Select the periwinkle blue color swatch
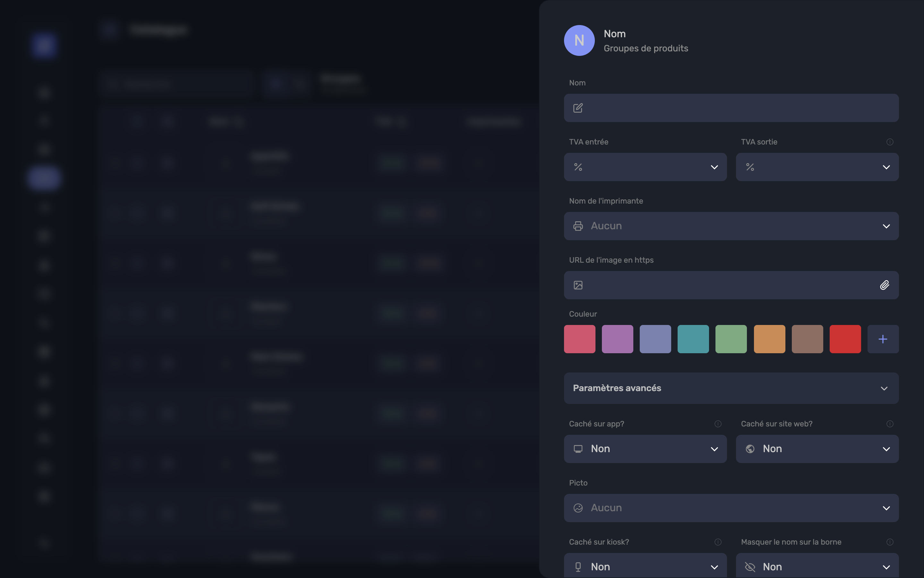 point(655,339)
